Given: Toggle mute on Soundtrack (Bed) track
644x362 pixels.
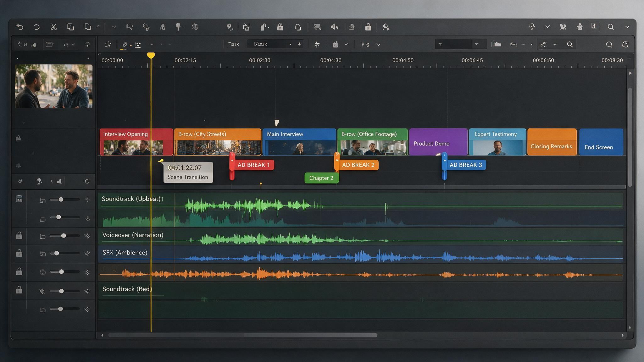Looking at the screenshot, I should (x=42, y=291).
